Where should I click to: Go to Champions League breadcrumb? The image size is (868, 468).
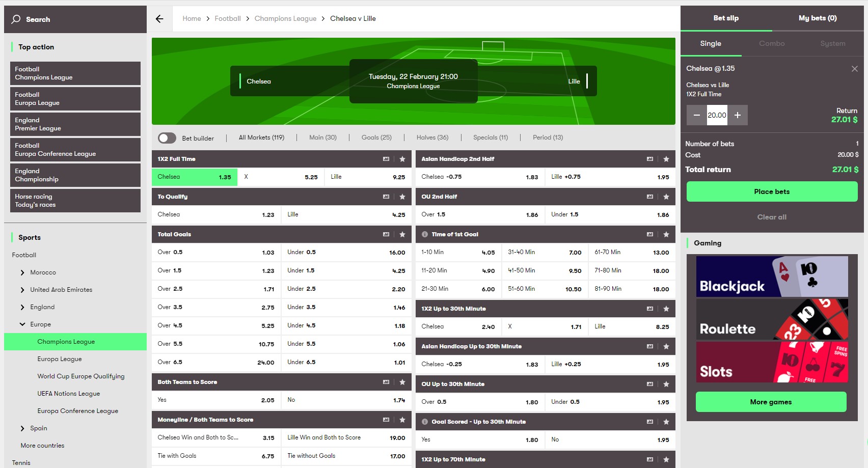(x=285, y=19)
